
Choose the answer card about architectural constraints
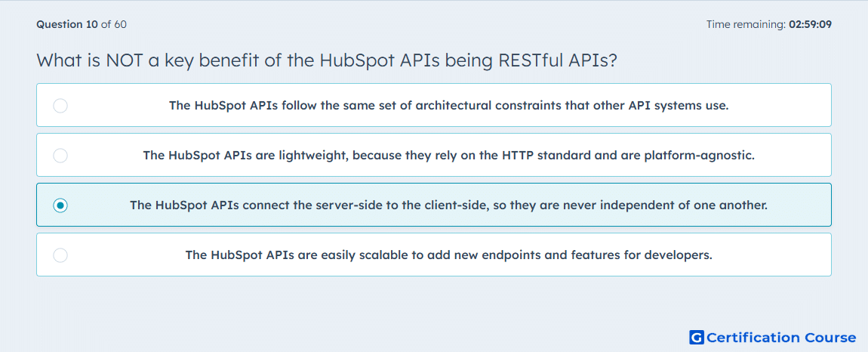(434, 105)
